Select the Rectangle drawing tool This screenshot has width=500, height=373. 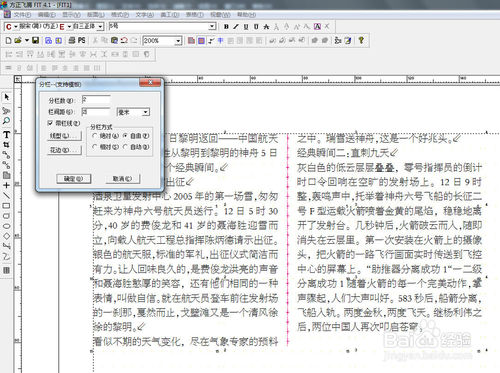point(6,206)
